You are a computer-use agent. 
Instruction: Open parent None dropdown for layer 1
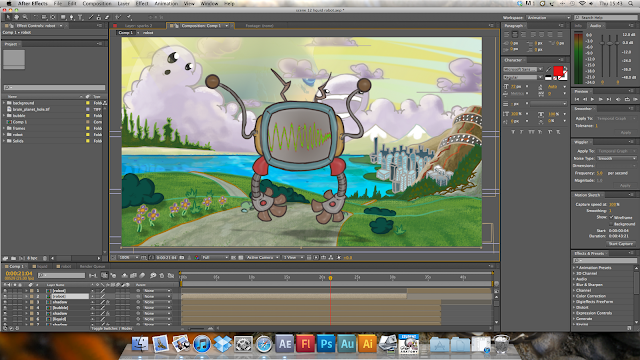click(157, 291)
